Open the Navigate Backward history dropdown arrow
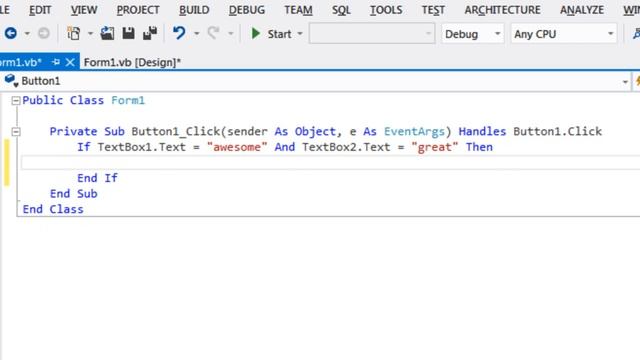Viewport: 640px width, 360px height. (x=27, y=34)
